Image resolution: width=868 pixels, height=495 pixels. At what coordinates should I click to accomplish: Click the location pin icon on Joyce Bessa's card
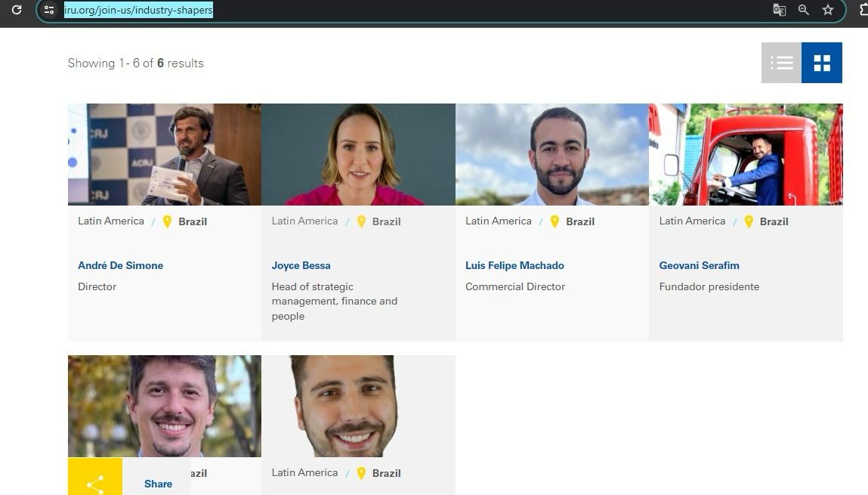361,221
